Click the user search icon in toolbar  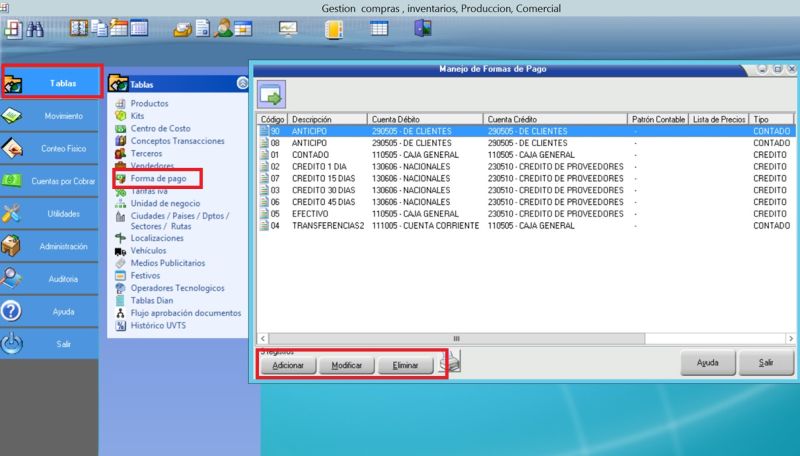click(225, 29)
